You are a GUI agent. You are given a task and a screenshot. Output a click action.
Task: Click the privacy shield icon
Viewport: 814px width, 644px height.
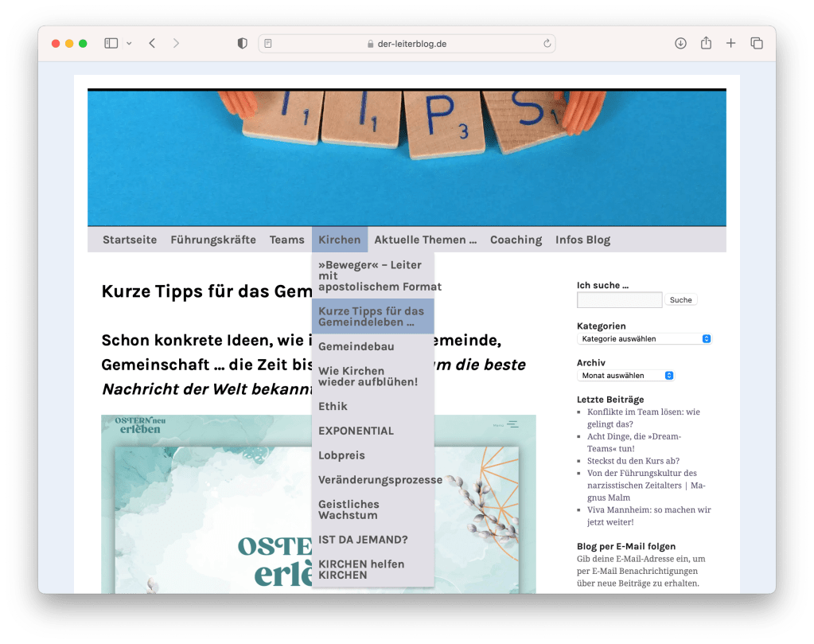pyautogui.click(x=243, y=44)
